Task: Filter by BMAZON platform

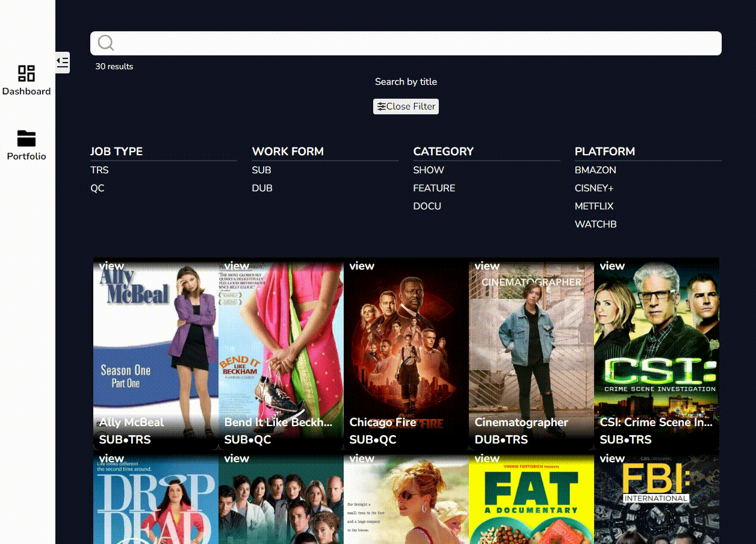Action: tap(595, 170)
